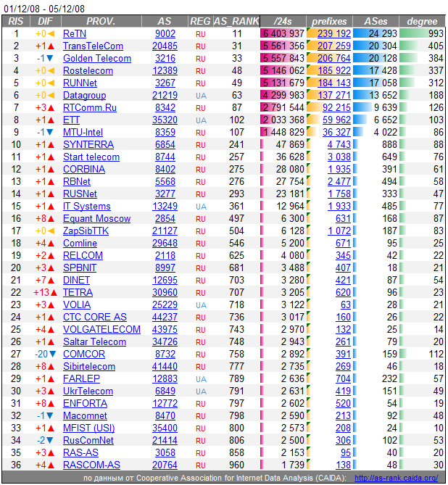448x485 pixels.
Task: Click AS number 2118 link
Action: [165, 255]
